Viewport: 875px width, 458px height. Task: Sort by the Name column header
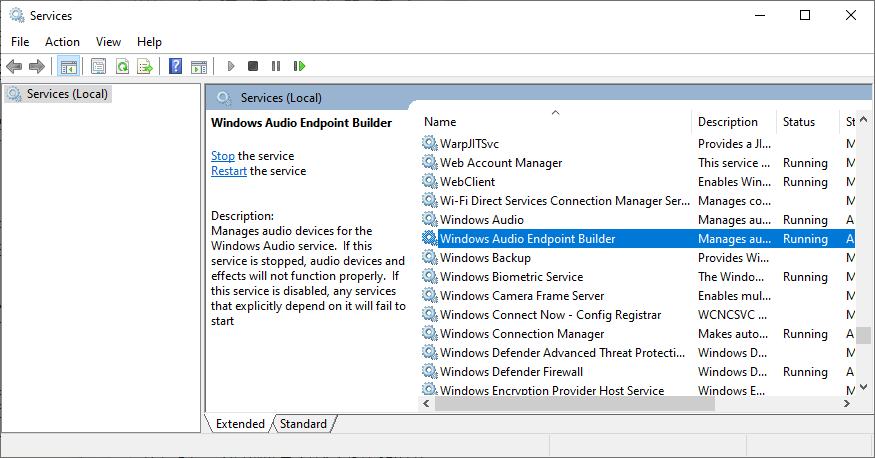click(x=554, y=122)
